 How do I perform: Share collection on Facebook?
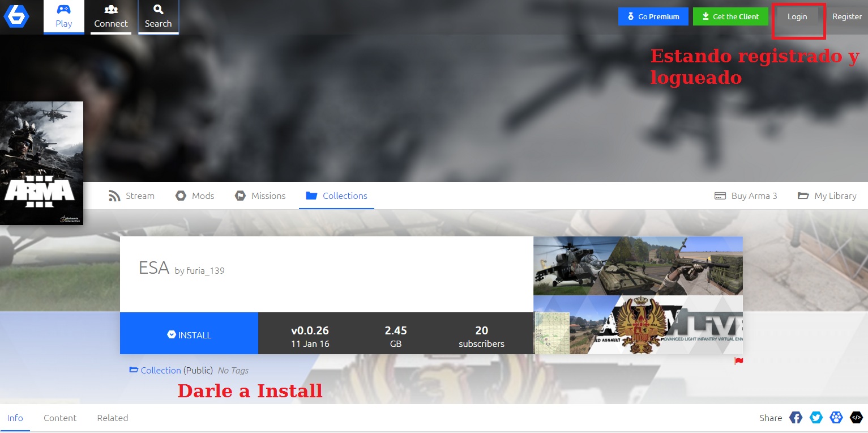796,418
